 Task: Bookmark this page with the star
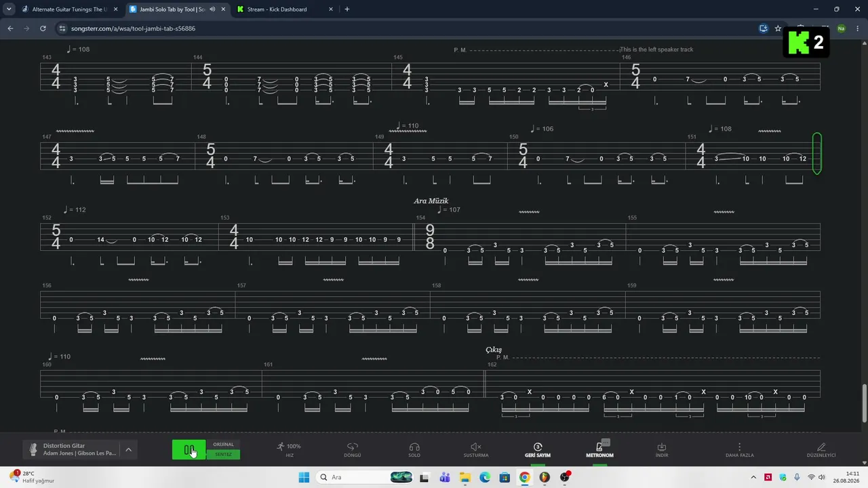pyautogui.click(x=778, y=28)
